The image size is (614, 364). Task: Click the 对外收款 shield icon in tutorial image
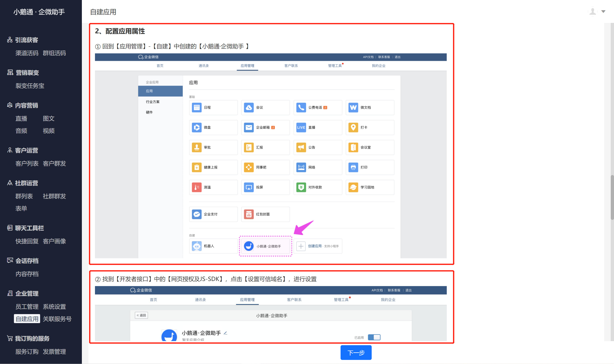[301, 187]
